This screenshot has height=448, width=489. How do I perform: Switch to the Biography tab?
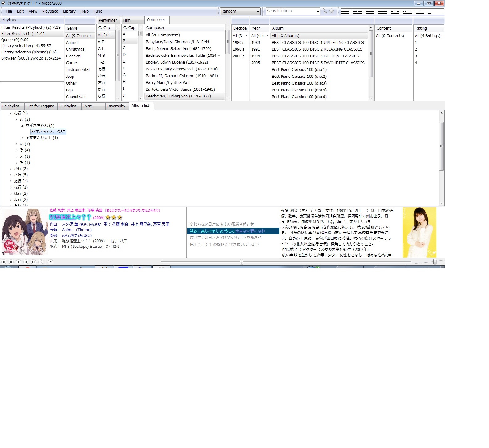tap(117, 106)
